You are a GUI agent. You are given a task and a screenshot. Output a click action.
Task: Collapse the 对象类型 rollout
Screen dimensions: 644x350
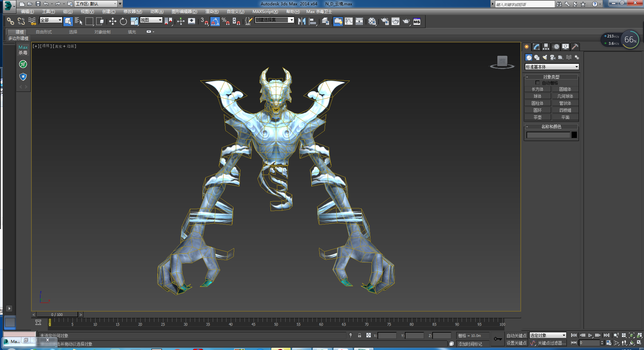coord(551,77)
